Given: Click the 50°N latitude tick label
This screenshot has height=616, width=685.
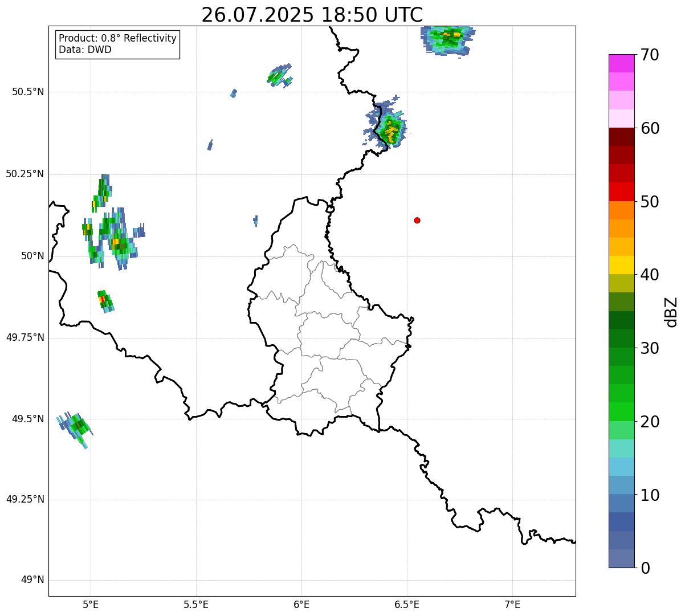Looking at the screenshot, I should pos(32,256).
